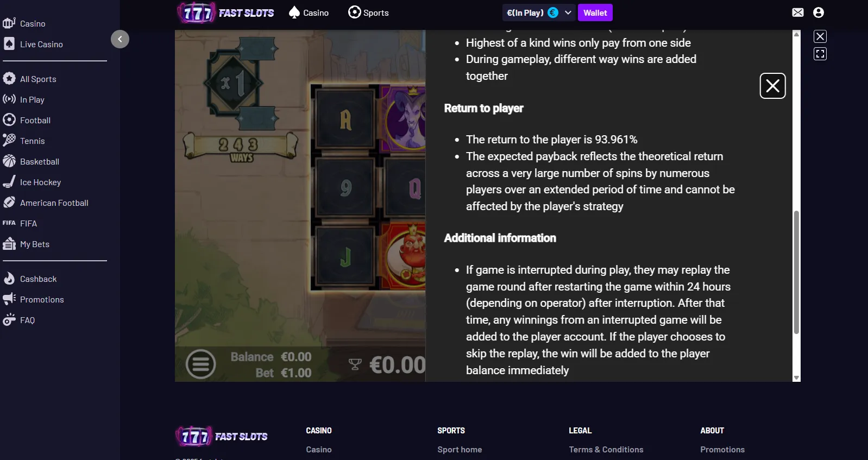This screenshot has height=460, width=868.
Task: Go to Casino in the top navigation
Action: point(309,12)
